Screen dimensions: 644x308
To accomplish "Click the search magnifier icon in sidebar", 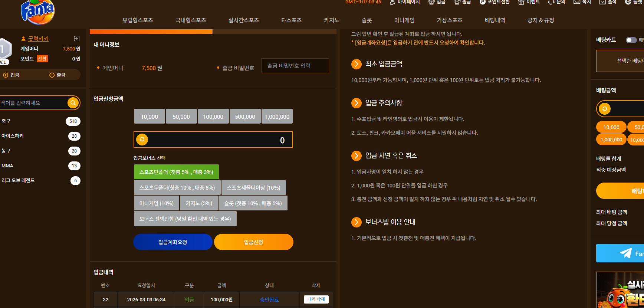I will [x=73, y=103].
